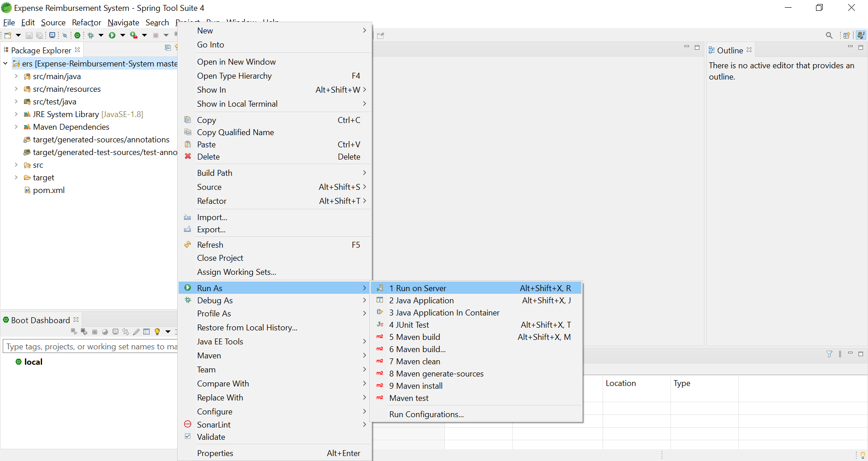Click the Save All toolbar icon

pos(40,35)
